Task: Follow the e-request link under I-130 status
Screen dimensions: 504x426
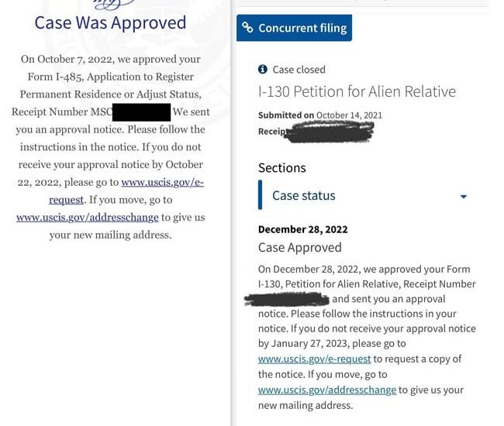Action: click(314, 359)
